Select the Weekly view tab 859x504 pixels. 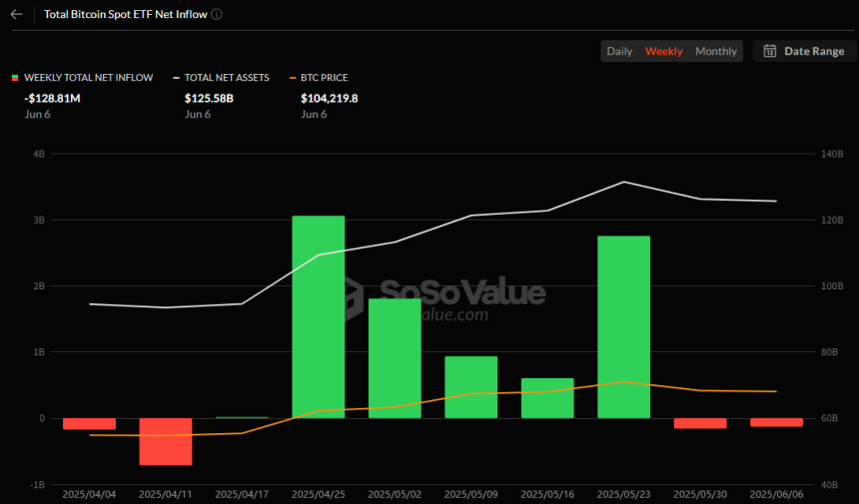(664, 51)
